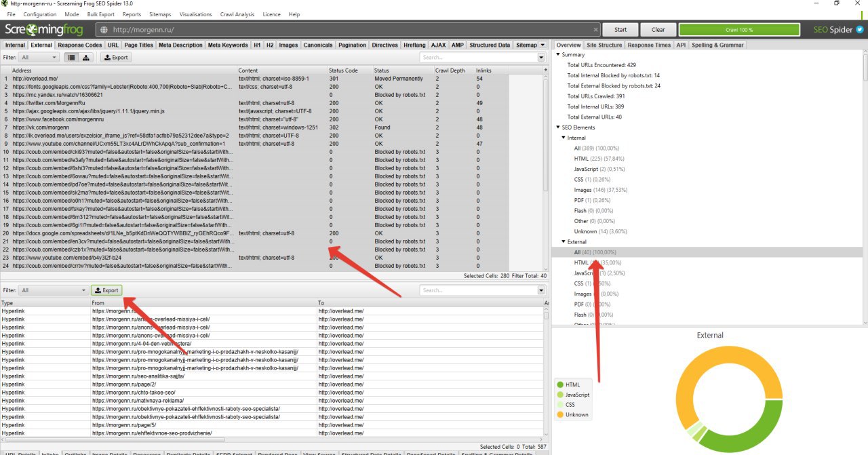
Task: Select External All (40) item
Action: point(595,252)
